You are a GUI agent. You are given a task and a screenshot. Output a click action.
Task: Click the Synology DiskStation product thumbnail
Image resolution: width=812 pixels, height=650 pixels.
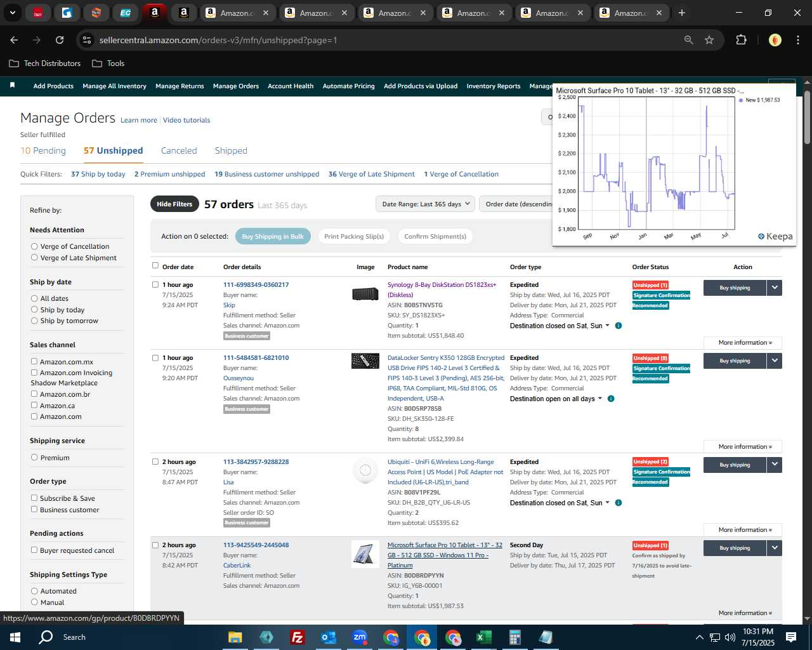point(365,294)
